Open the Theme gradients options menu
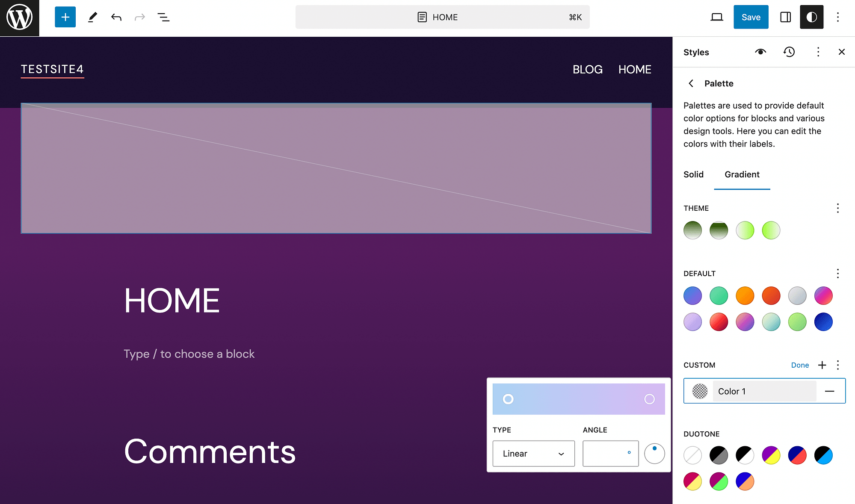Viewport: 855px width, 504px height. point(837,208)
